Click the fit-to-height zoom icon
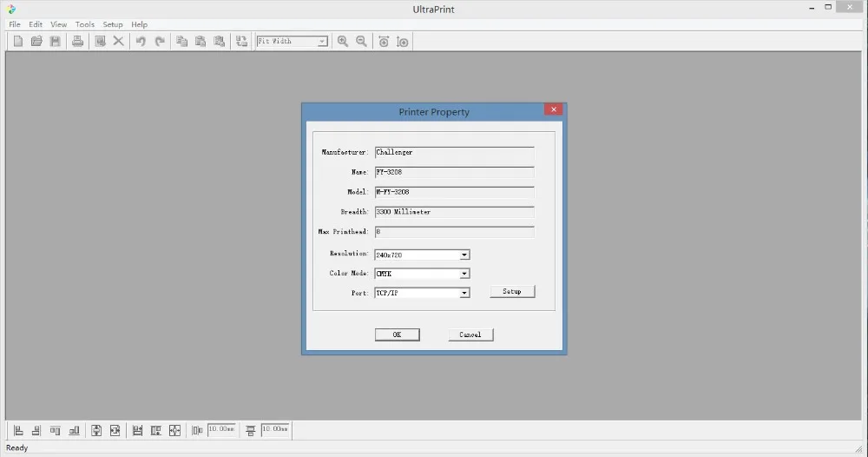The width and height of the screenshot is (868, 457). [x=403, y=42]
